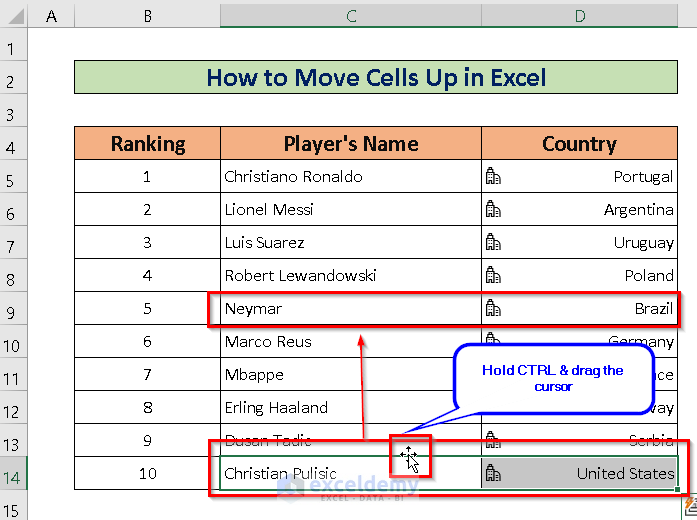Select ranking cell with value 10
697x520 pixels.
148,473
